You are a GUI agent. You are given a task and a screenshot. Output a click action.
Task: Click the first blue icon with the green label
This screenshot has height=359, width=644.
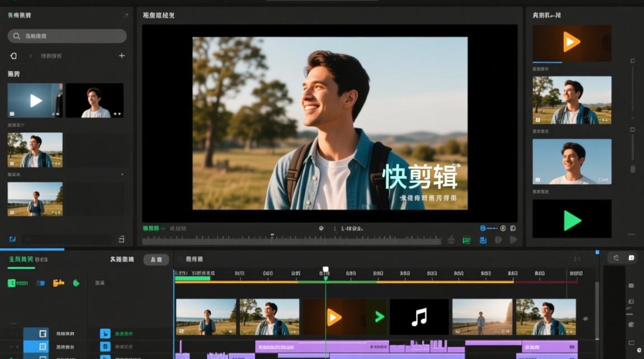(x=105, y=334)
